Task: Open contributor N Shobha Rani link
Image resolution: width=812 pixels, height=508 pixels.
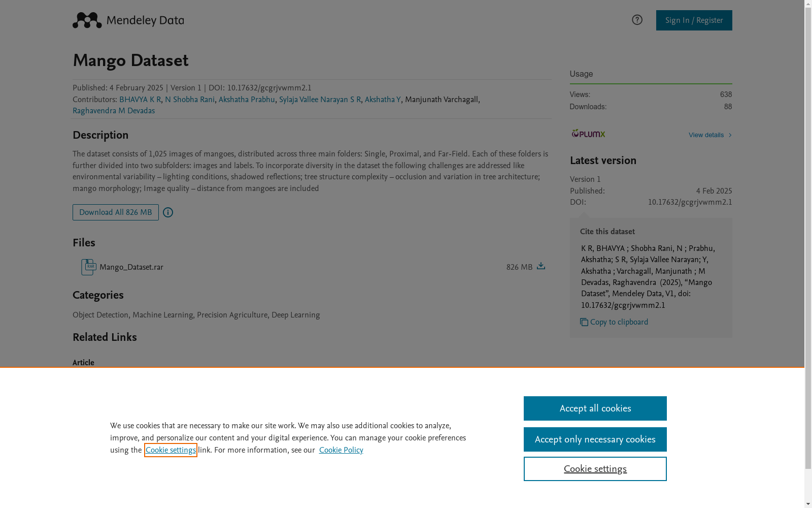Action: (190, 100)
